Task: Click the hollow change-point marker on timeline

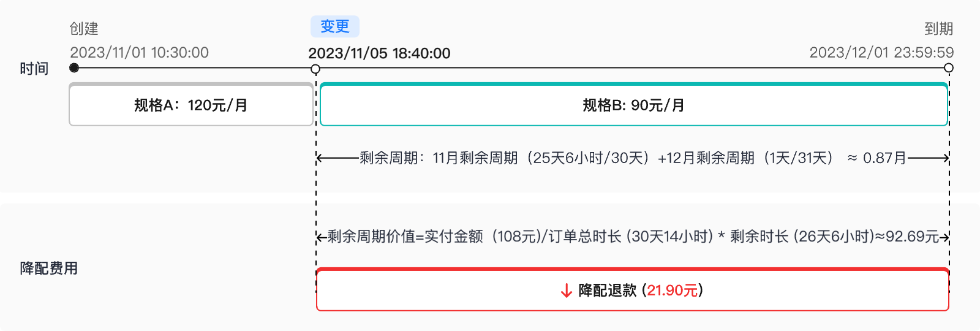Action: (316, 69)
